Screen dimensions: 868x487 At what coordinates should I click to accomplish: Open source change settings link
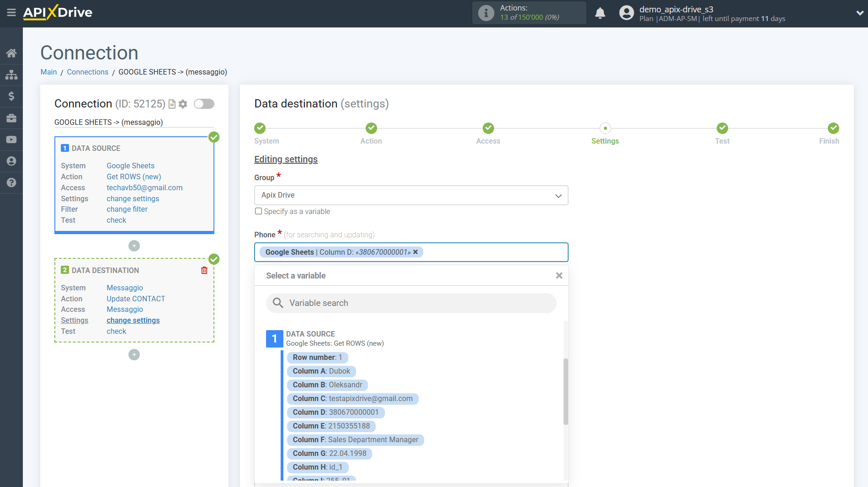point(133,198)
